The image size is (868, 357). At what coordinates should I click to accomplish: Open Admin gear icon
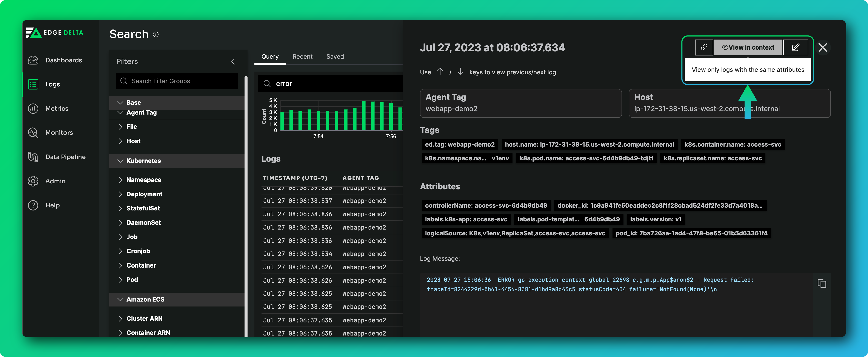pyautogui.click(x=33, y=181)
